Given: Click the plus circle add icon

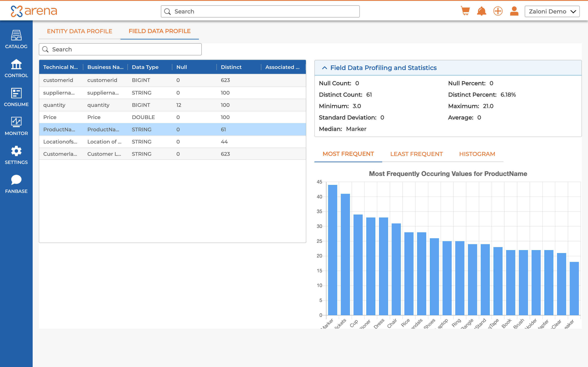Looking at the screenshot, I should pos(498,11).
